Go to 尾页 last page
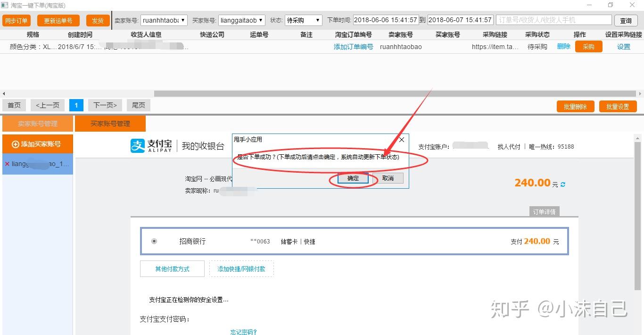The width and height of the screenshot is (644, 335). point(138,105)
